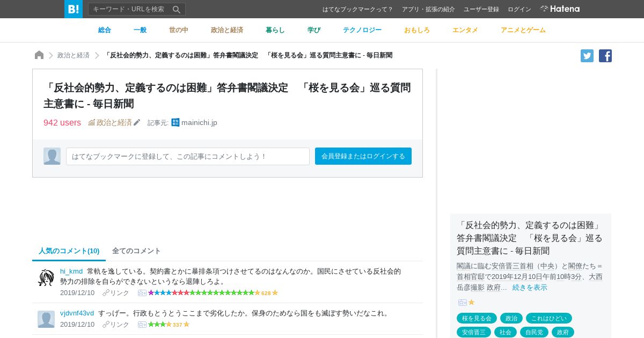Click ユーザー登録 link
The width and height of the screenshot is (644, 338).
click(x=481, y=9)
